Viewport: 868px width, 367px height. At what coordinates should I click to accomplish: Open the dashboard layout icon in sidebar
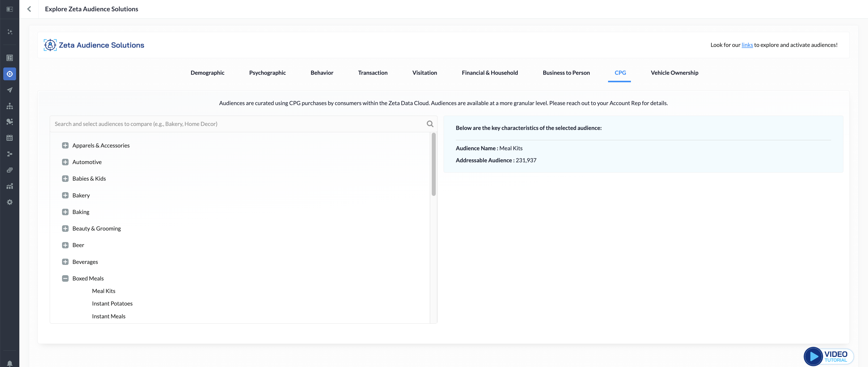(10, 58)
